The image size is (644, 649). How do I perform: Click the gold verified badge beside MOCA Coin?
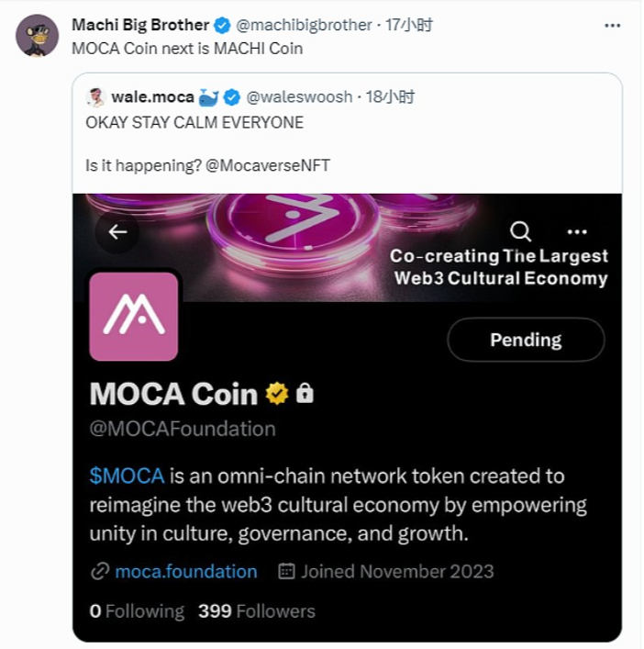(276, 394)
